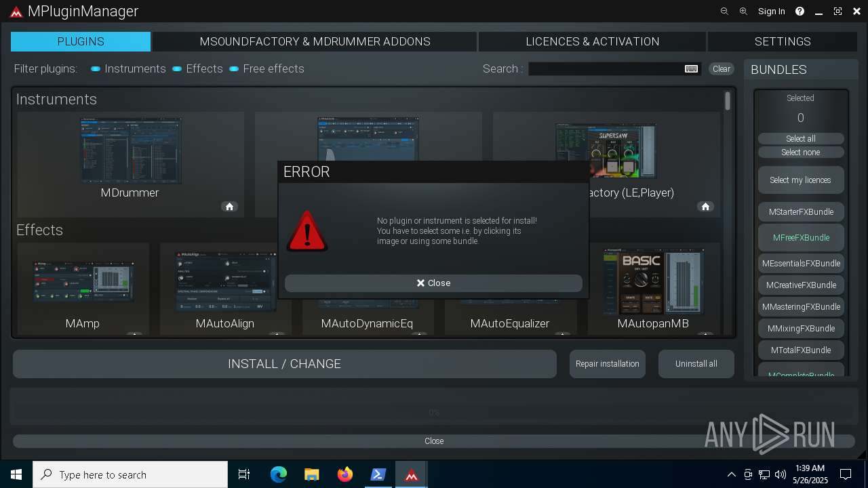
Task: Click the zoom in magnifier icon
Action: tap(743, 12)
